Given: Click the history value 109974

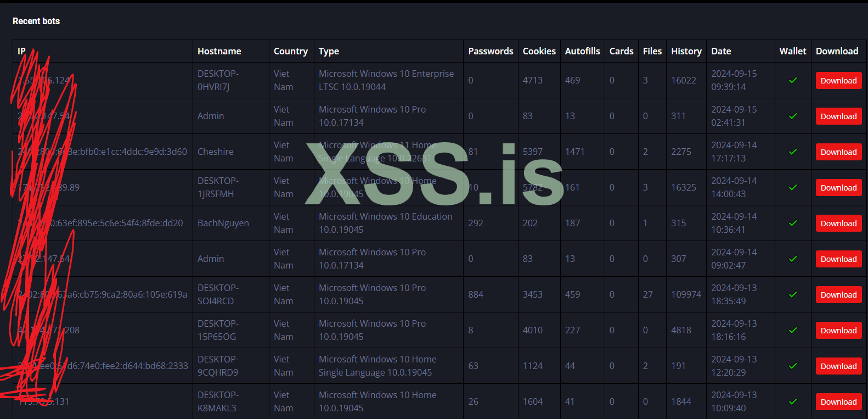Looking at the screenshot, I should pos(686,294).
